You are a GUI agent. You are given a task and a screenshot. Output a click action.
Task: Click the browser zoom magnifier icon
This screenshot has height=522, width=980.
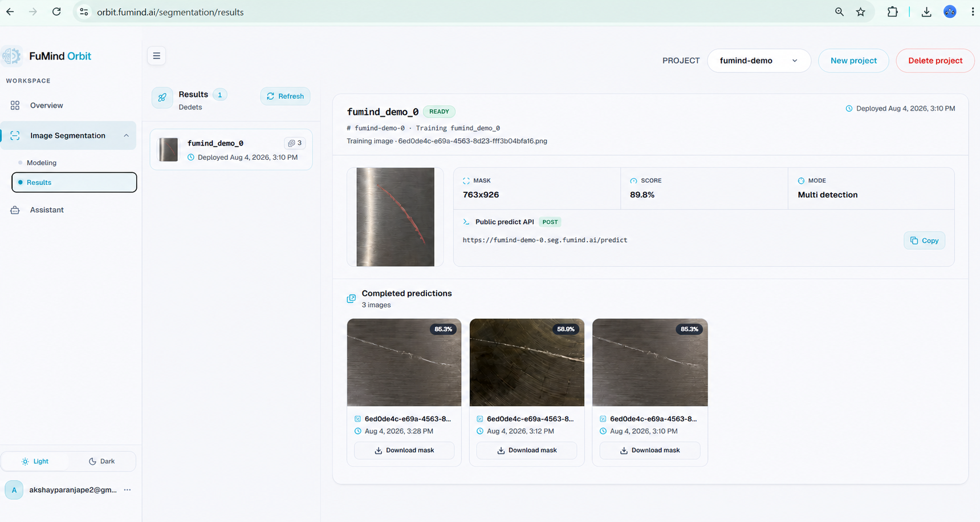coord(839,11)
